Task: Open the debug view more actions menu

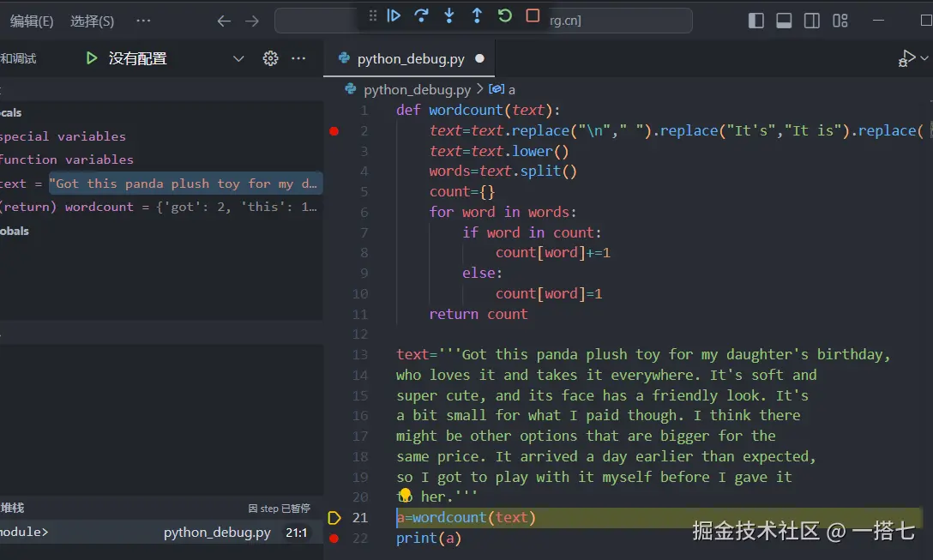Action: (x=298, y=58)
